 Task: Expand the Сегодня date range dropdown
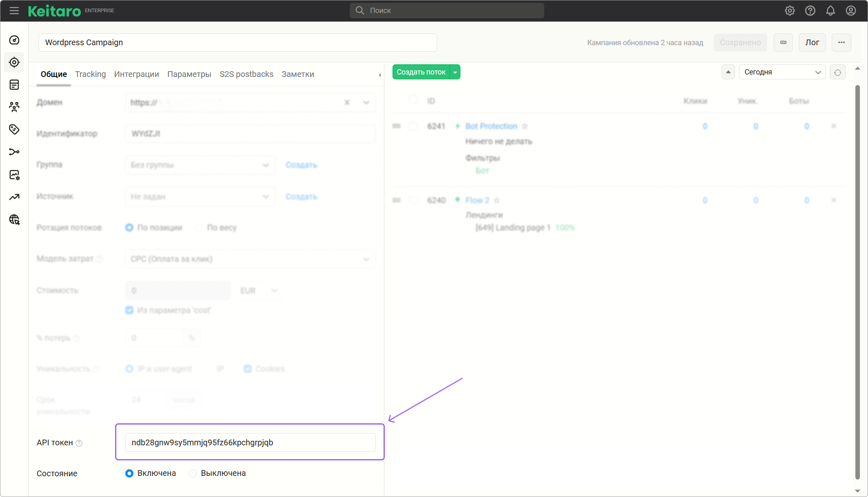[x=782, y=72]
